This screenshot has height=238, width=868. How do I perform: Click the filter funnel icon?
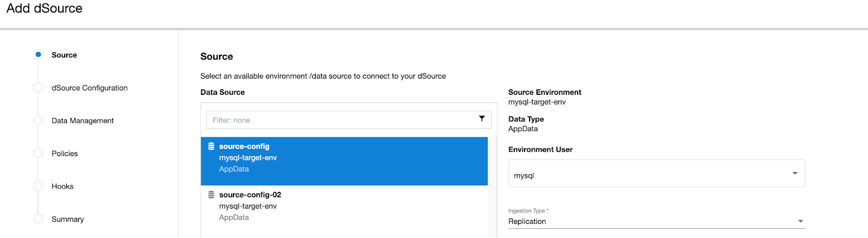482,119
